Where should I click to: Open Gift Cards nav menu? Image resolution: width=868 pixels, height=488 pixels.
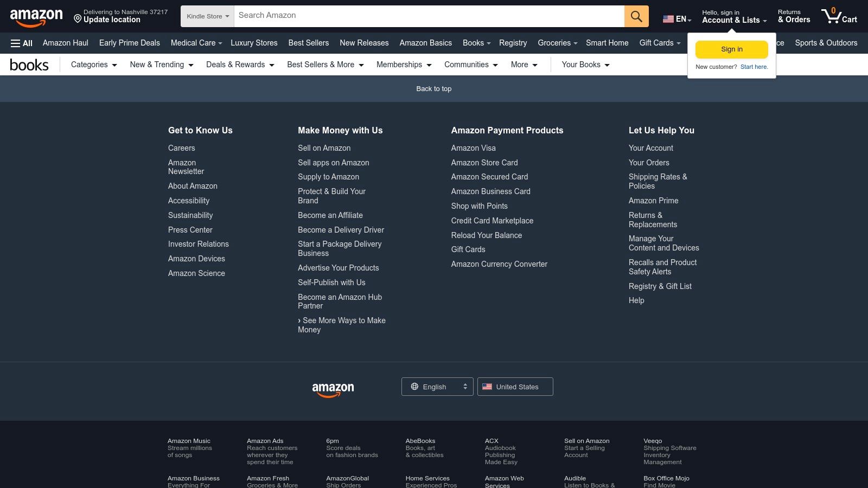pos(660,43)
